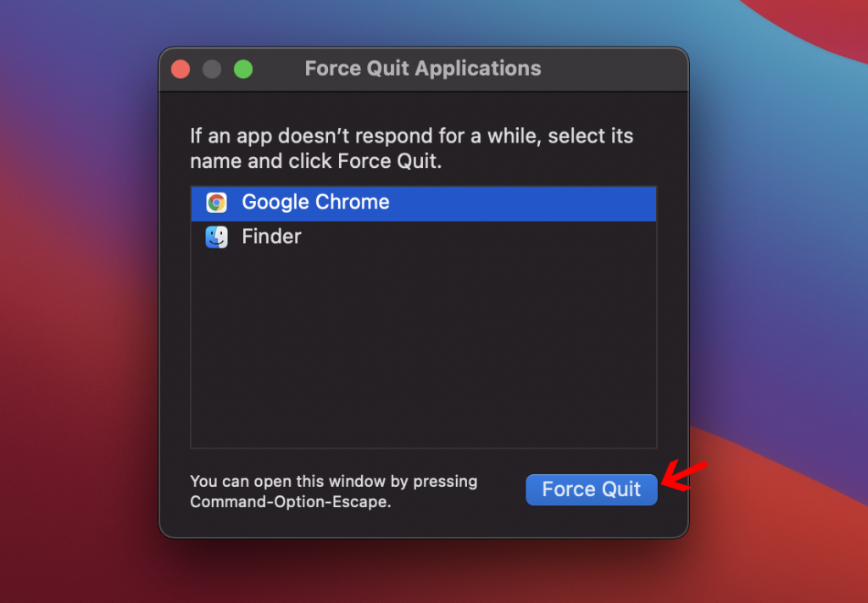868x603 pixels.
Task: Click highlighted blue bar right of Google Chrome
Action: point(526,203)
